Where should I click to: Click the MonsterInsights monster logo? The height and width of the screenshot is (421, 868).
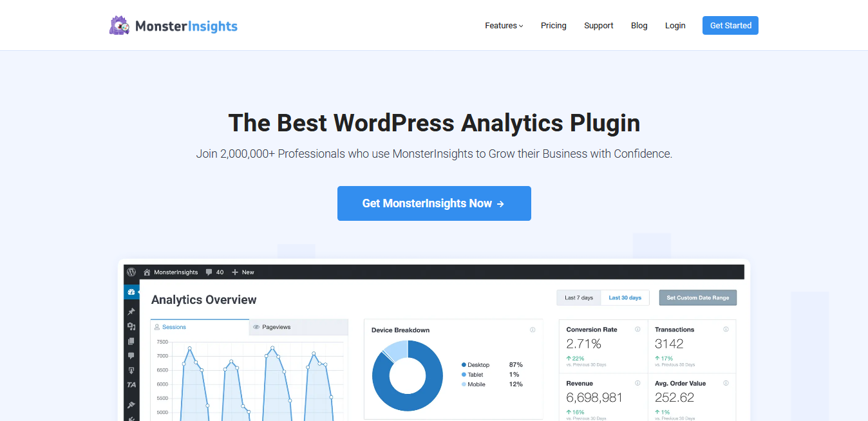pyautogui.click(x=120, y=26)
